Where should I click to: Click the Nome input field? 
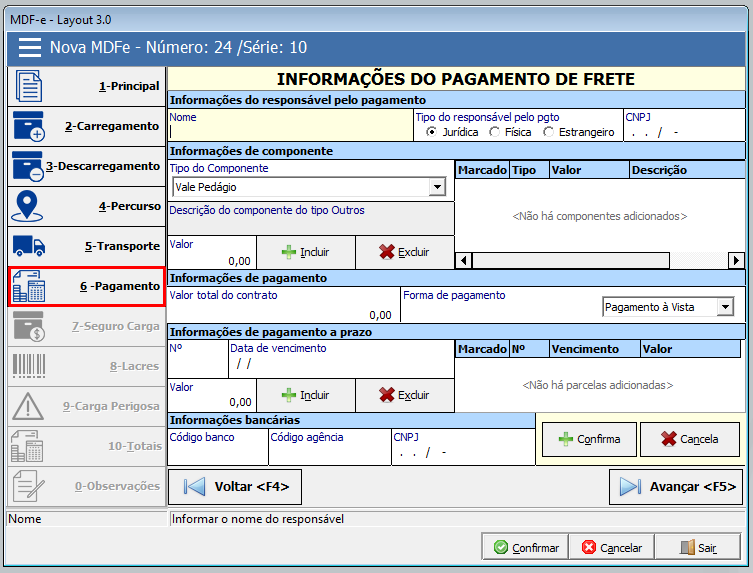pos(290,131)
